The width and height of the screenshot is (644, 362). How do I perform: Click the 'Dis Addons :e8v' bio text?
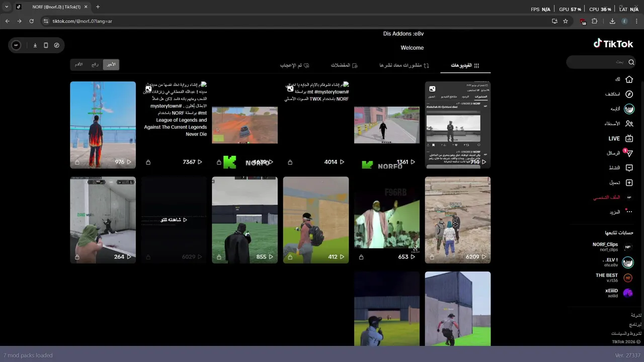click(x=404, y=34)
